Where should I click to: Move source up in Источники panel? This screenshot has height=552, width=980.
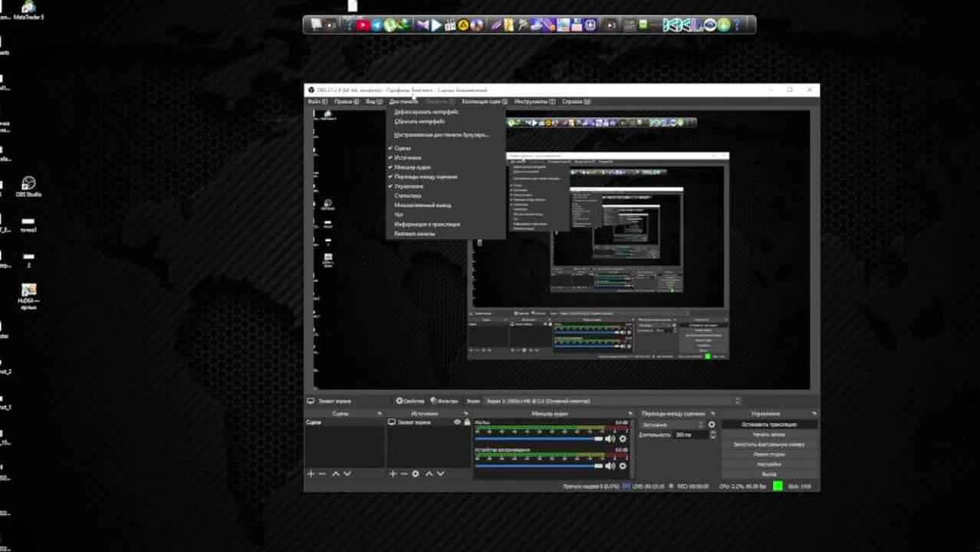point(429,474)
